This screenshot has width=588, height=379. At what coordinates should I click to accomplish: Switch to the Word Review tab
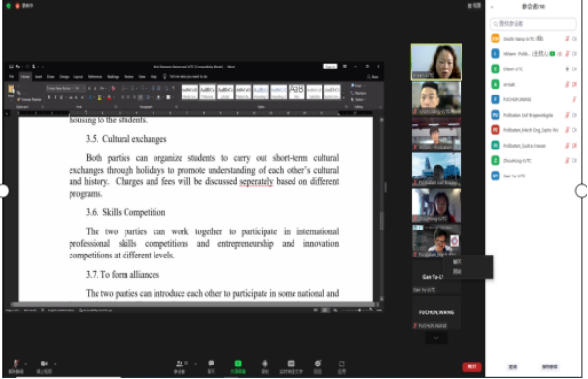click(128, 77)
